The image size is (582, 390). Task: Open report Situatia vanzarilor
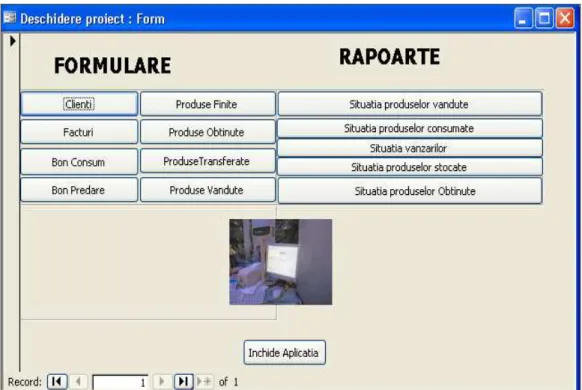410,148
